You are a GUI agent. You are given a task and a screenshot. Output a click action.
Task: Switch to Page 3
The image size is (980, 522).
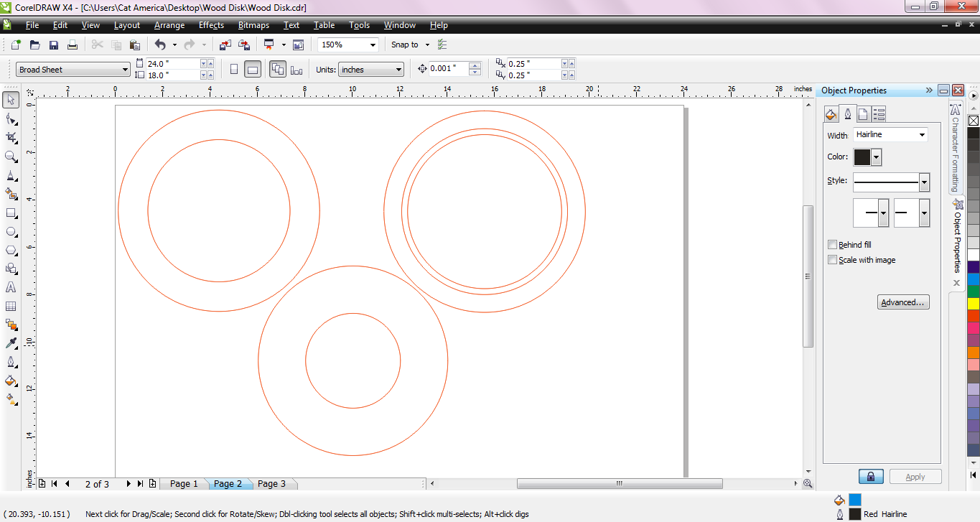point(272,483)
